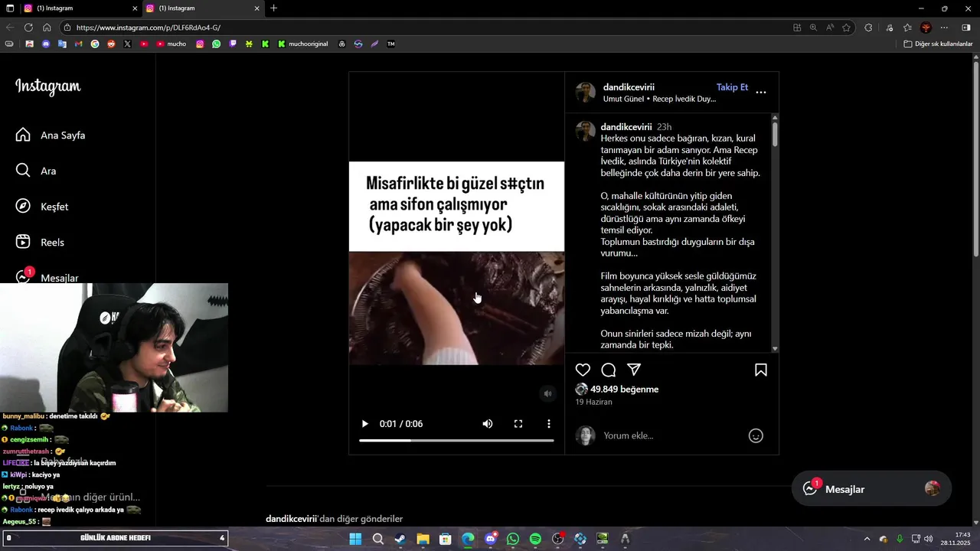Open browser extensions puzzle icon
This screenshot has width=980, height=551.
point(868,28)
